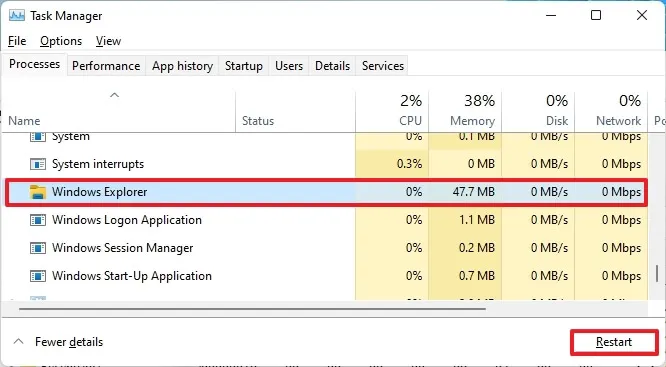The height and width of the screenshot is (367, 666).
Task: Select the Windows Logon Application name
Action: click(x=127, y=220)
